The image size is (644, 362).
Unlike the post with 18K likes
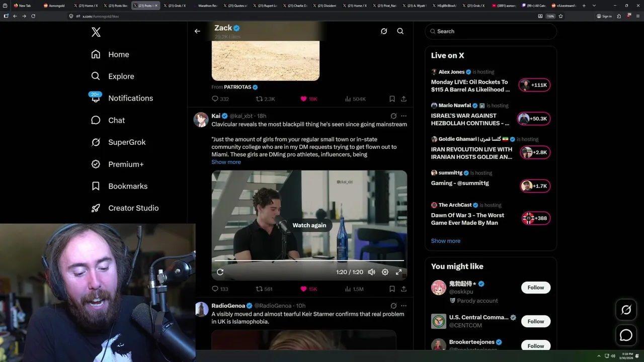point(309,99)
